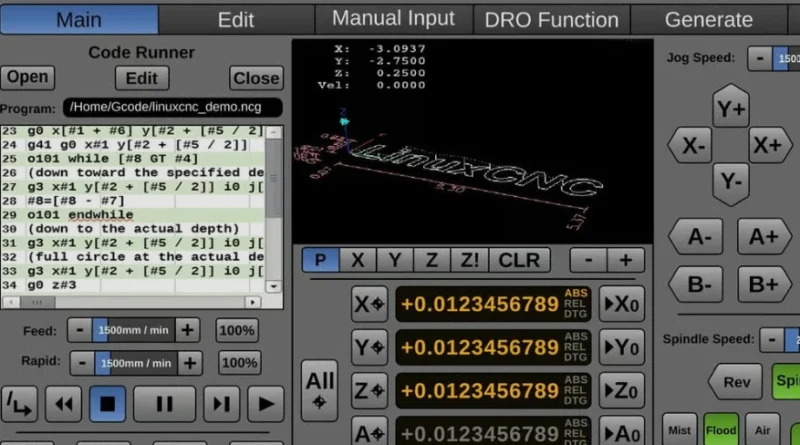The image size is (800, 445).
Task: Clear the plot with CLR
Action: tap(519, 260)
